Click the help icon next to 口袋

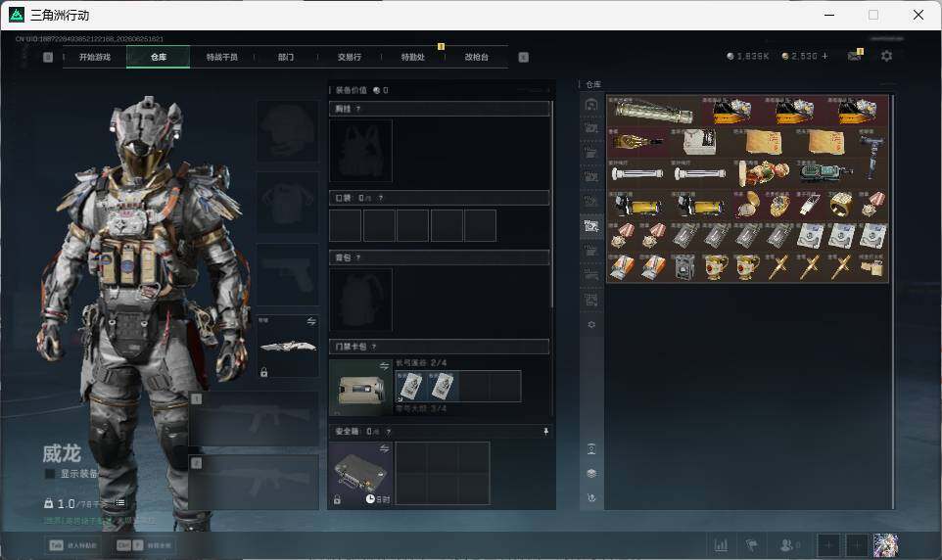[x=380, y=198]
